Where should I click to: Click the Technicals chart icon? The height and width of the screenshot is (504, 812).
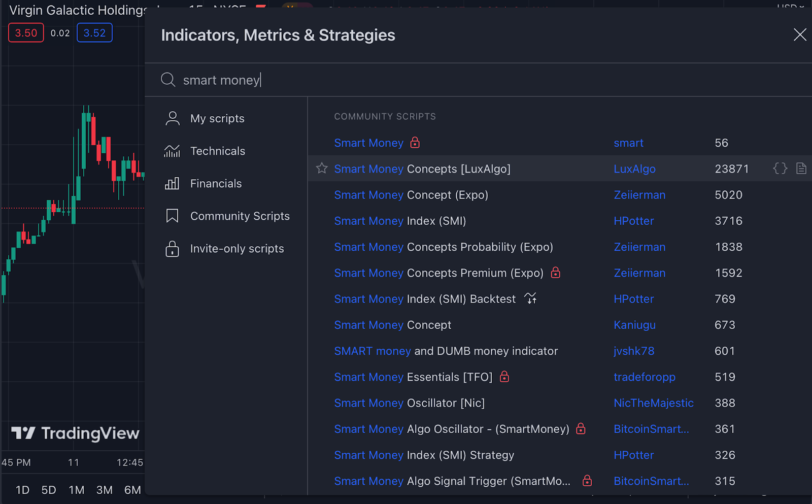pos(173,151)
